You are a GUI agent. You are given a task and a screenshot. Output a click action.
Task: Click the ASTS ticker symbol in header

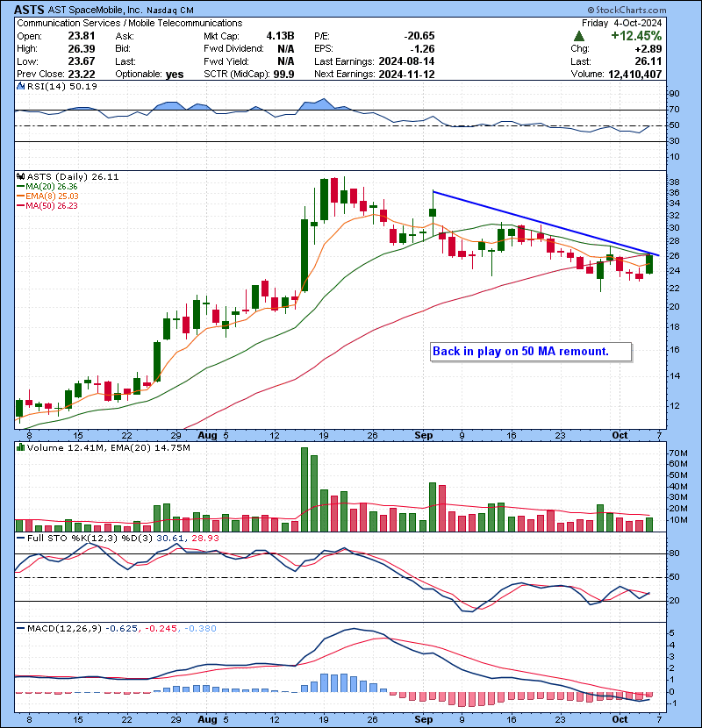[x=29, y=10]
